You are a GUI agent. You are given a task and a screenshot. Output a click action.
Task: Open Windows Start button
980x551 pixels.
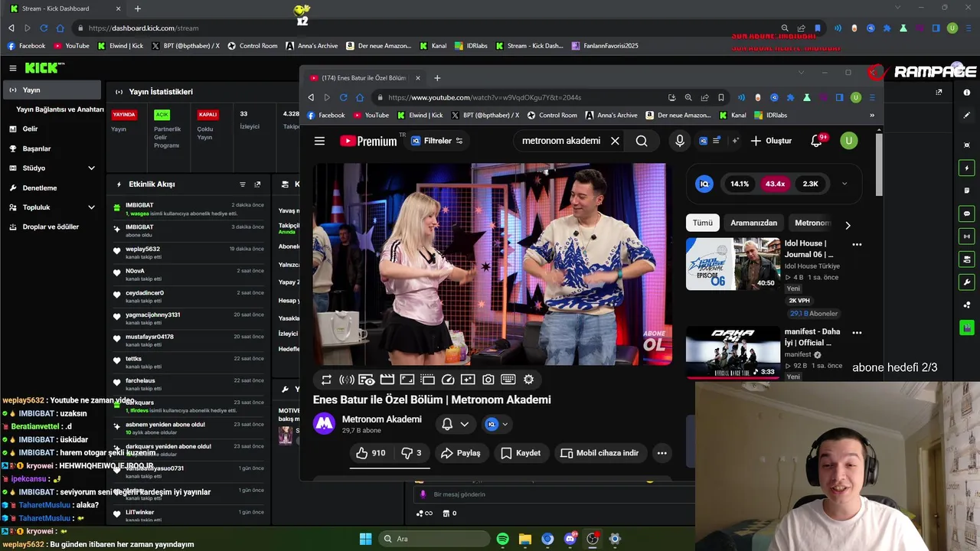[x=365, y=539]
